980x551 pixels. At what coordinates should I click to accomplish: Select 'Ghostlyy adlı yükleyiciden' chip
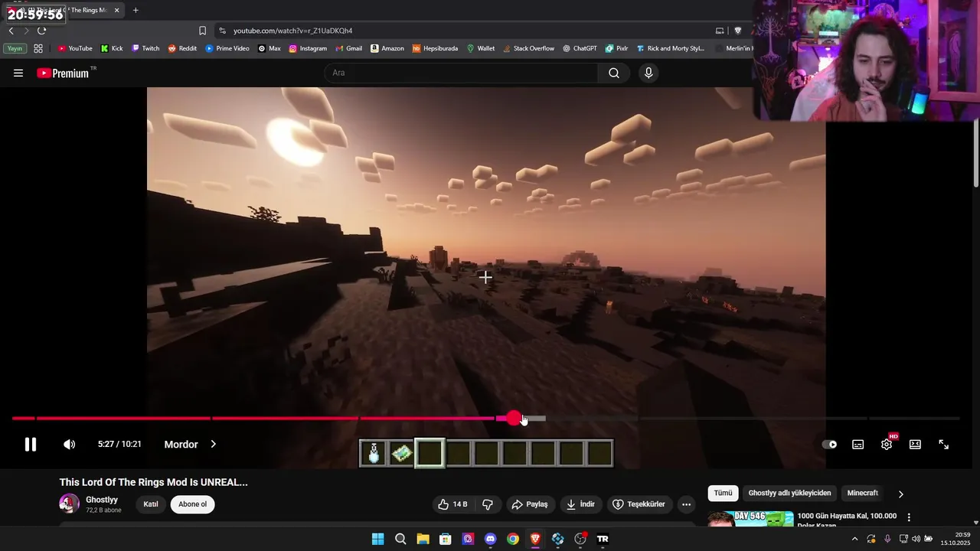coord(789,494)
